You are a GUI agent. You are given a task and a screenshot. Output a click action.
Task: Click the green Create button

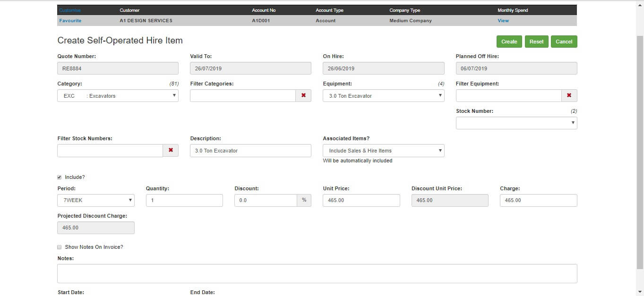(509, 42)
